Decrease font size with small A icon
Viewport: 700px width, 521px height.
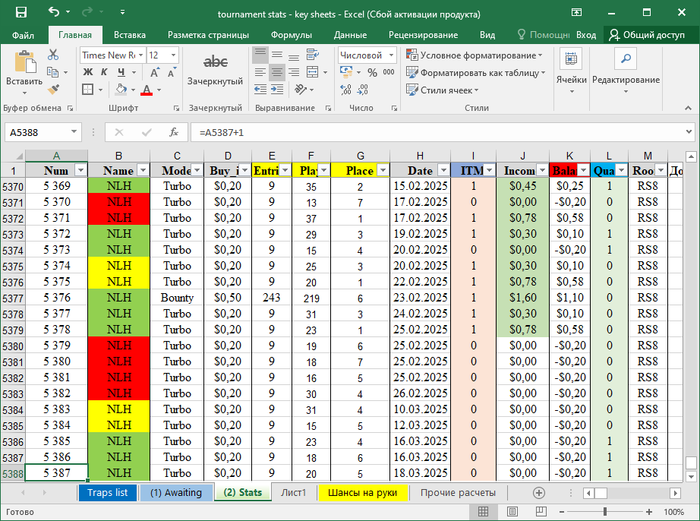point(171,72)
